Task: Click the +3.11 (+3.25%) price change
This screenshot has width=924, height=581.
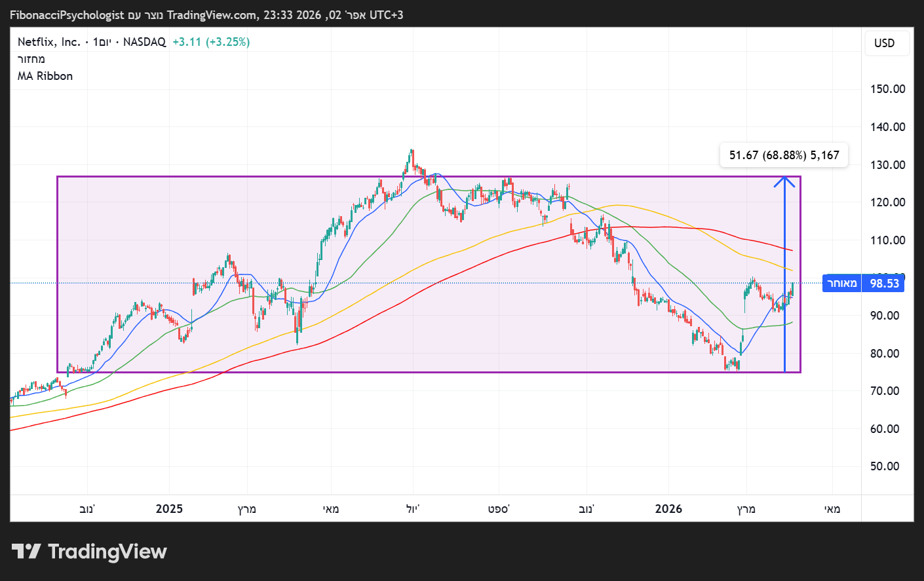Action: click(211, 42)
